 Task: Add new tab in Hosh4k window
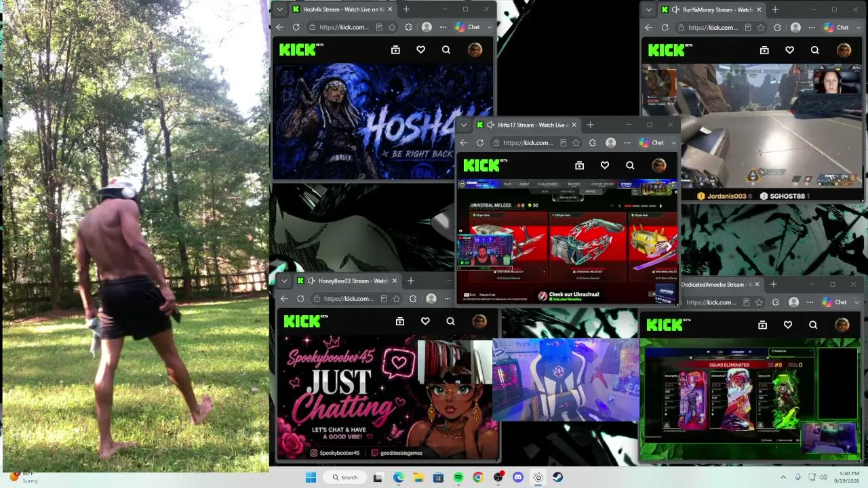pyautogui.click(x=406, y=9)
